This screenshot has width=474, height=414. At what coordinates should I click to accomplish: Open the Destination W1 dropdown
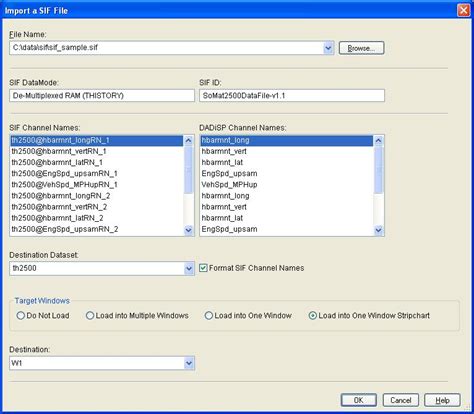click(x=189, y=363)
